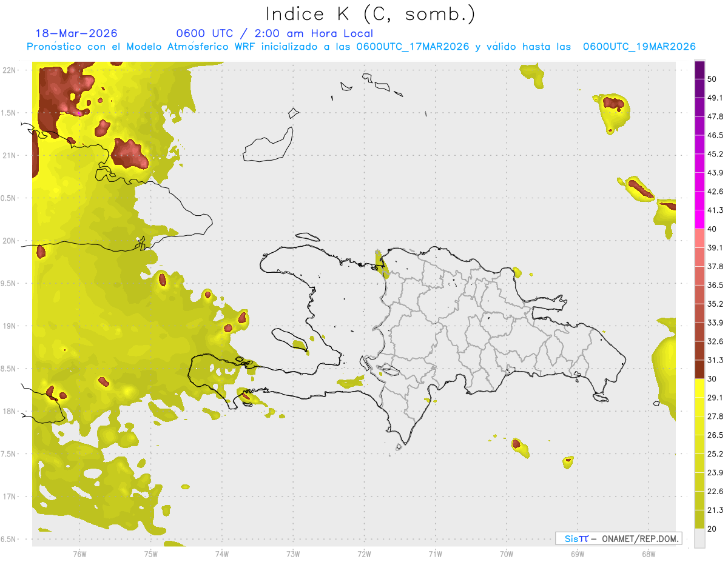Image resolution: width=728 pixels, height=562 pixels.
Task: Pick the bright yellow swatch just below 30
Action: [699, 388]
